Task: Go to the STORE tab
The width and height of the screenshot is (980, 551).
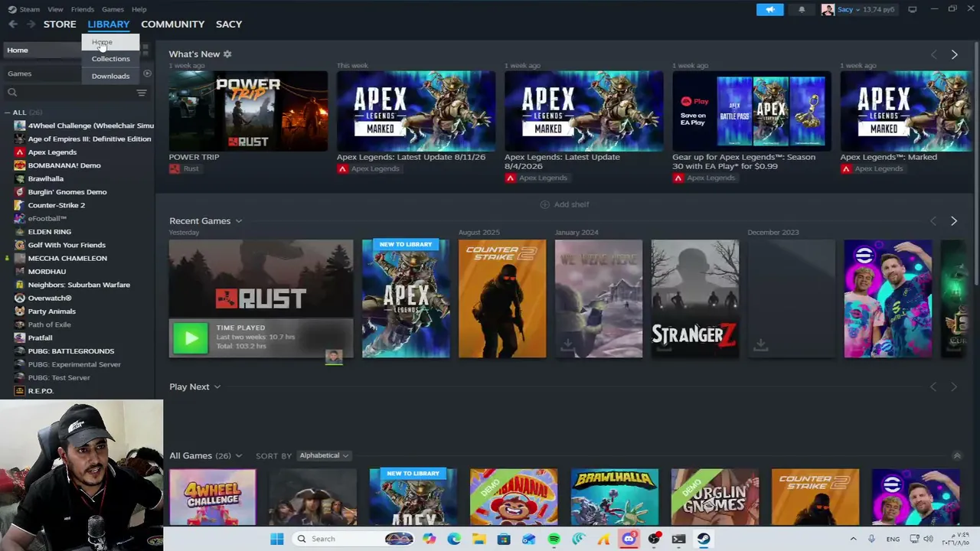Action: tap(60, 24)
